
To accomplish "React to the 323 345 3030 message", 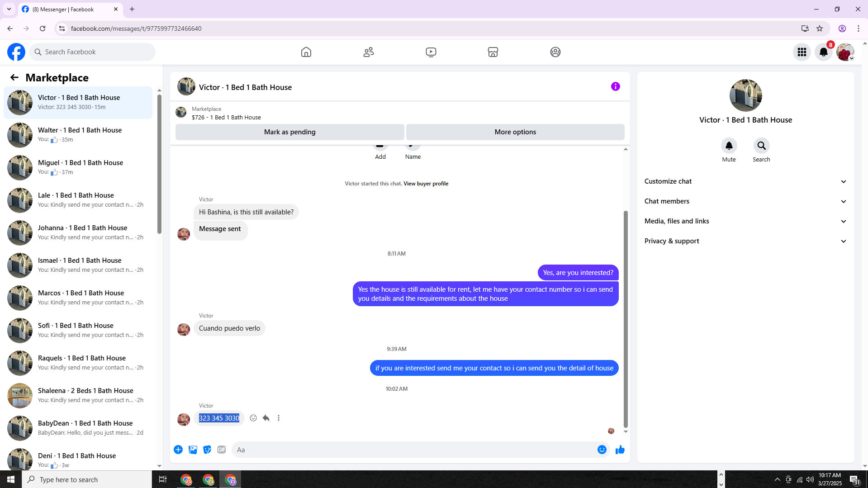I will click(253, 418).
